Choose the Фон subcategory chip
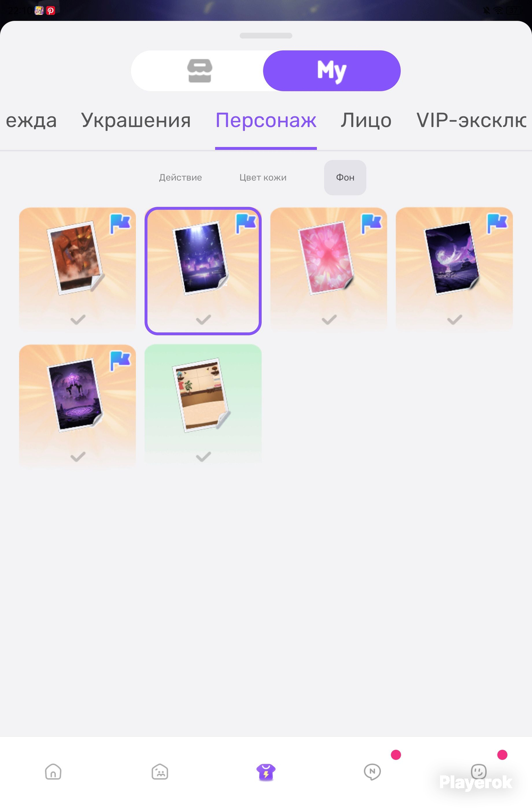 (345, 177)
